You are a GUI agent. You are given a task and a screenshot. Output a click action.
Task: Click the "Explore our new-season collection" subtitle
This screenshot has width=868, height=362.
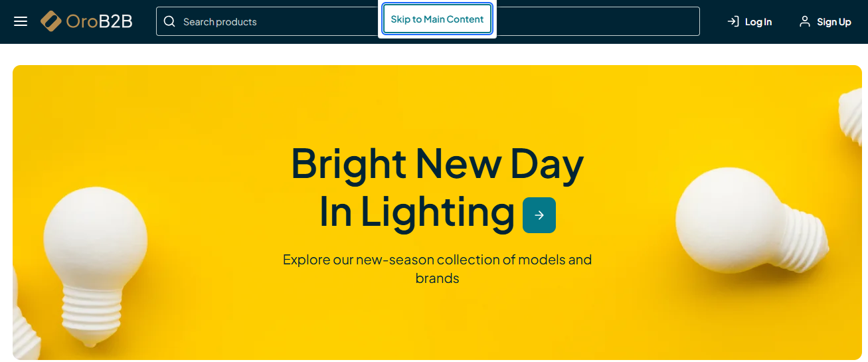pos(437,260)
